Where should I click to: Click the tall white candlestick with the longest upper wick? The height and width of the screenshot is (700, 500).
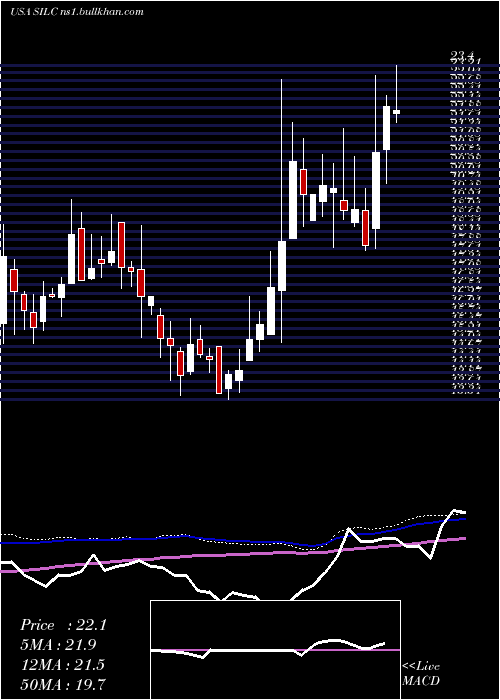pyautogui.click(x=282, y=266)
